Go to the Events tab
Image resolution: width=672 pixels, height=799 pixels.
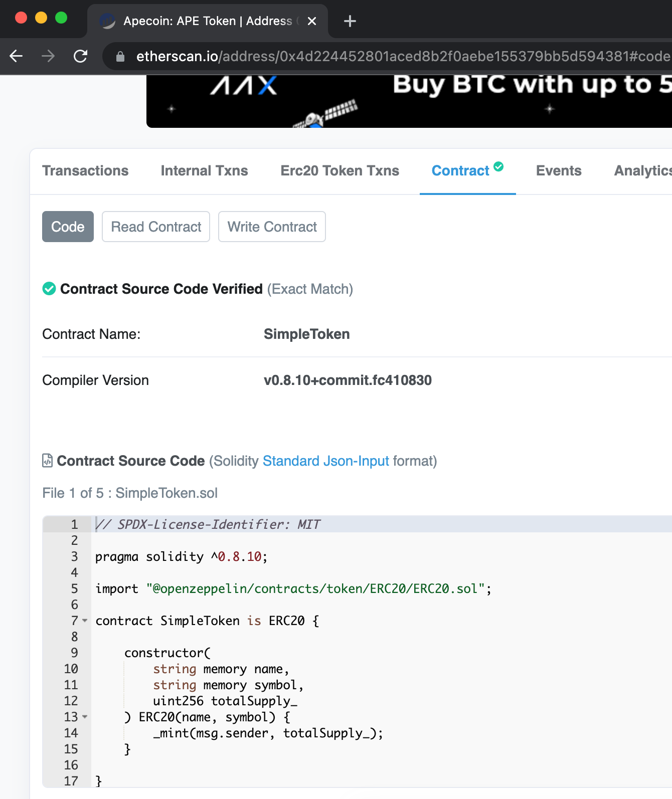[x=558, y=171]
